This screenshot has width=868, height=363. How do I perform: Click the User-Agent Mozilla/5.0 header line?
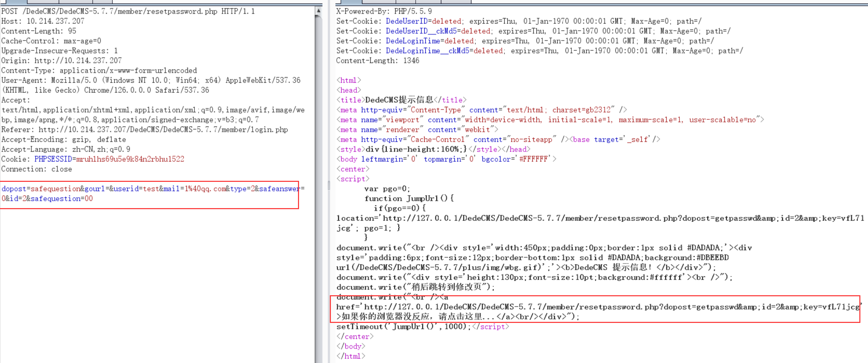(x=151, y=80)
